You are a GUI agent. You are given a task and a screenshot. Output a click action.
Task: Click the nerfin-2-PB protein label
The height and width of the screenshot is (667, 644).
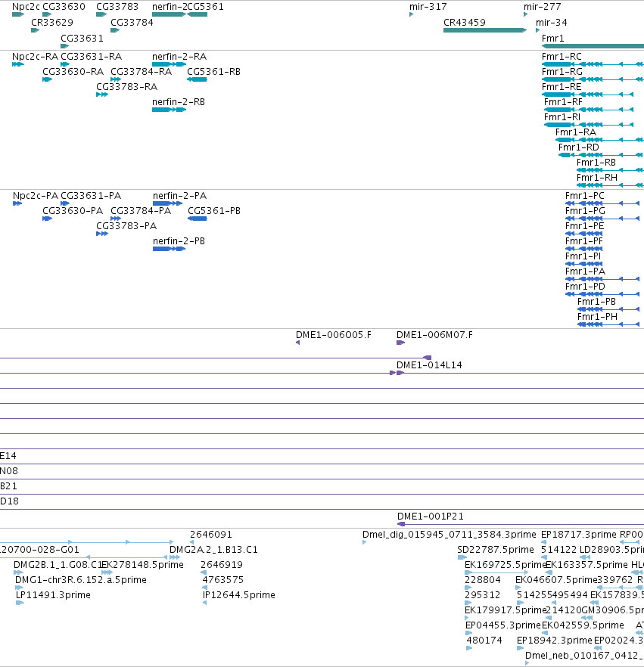coord(179,241)
